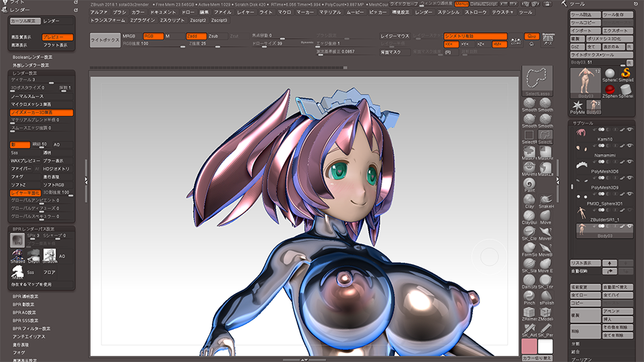This screenshot has width=644, height=362.
Task: Pick the sPolish brush
Action: click(x=545, y=297)
